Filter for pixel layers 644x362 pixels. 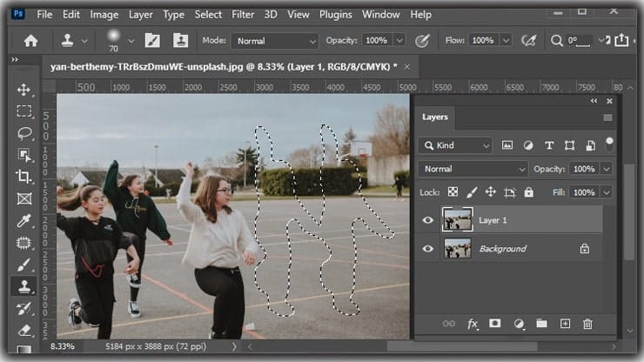507,145
